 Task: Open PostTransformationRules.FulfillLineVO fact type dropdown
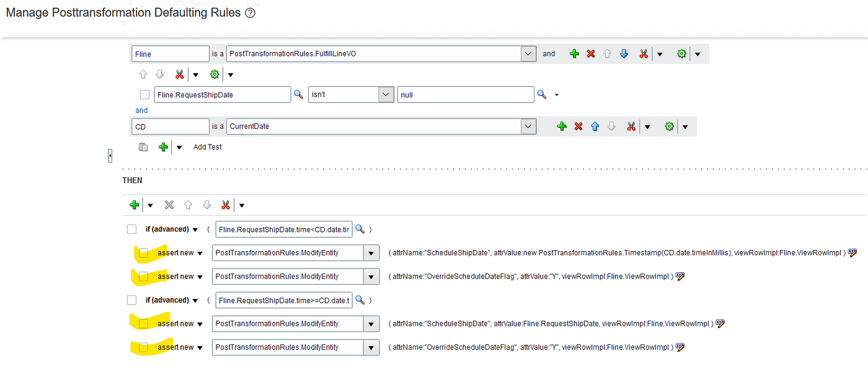pos(529,54)
